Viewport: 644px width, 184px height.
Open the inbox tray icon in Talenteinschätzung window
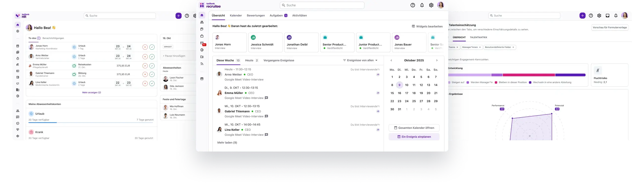coord(608,16)
